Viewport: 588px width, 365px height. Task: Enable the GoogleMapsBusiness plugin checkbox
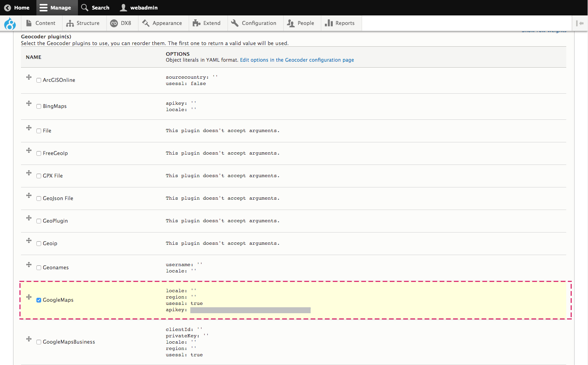(39, 342)
